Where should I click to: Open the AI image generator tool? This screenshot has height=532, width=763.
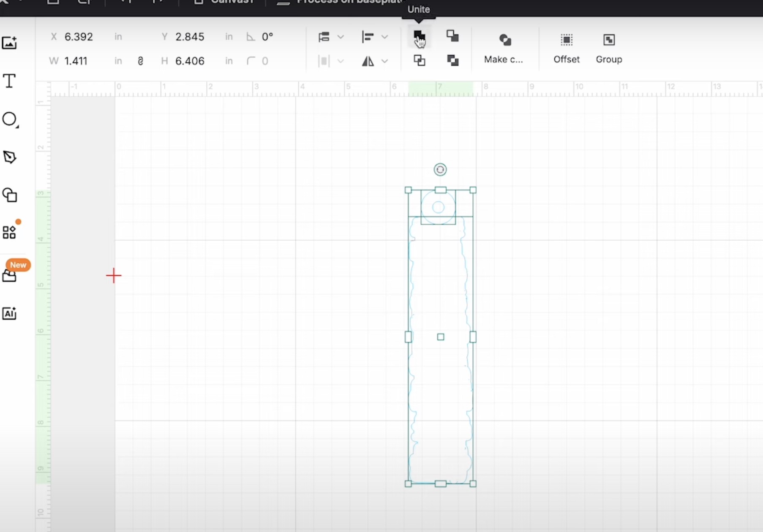[x=9, y=313]
